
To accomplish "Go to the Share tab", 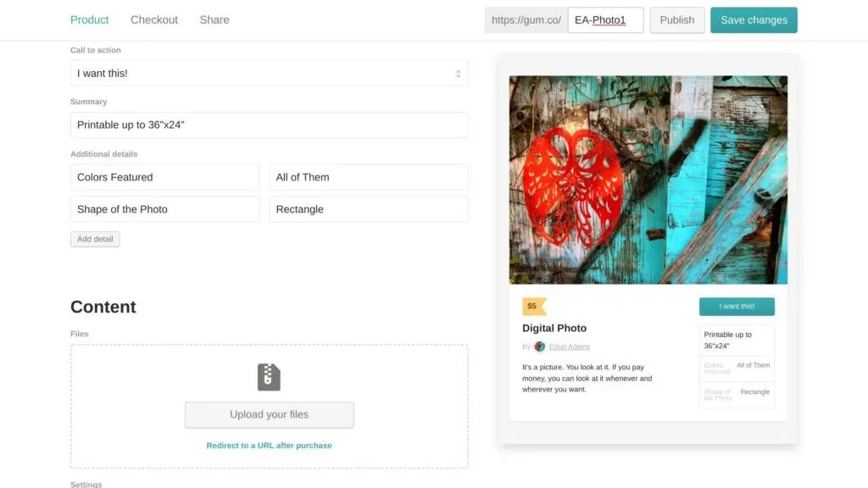I will click(x=214, y=19).
